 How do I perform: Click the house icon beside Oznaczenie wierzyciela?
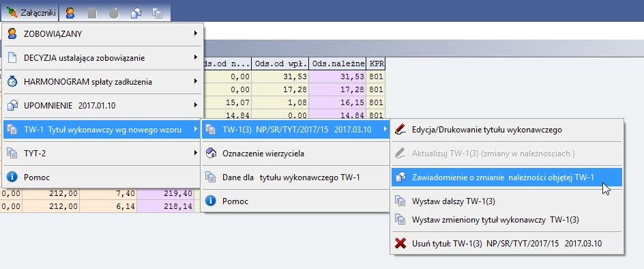click(210, 154)
